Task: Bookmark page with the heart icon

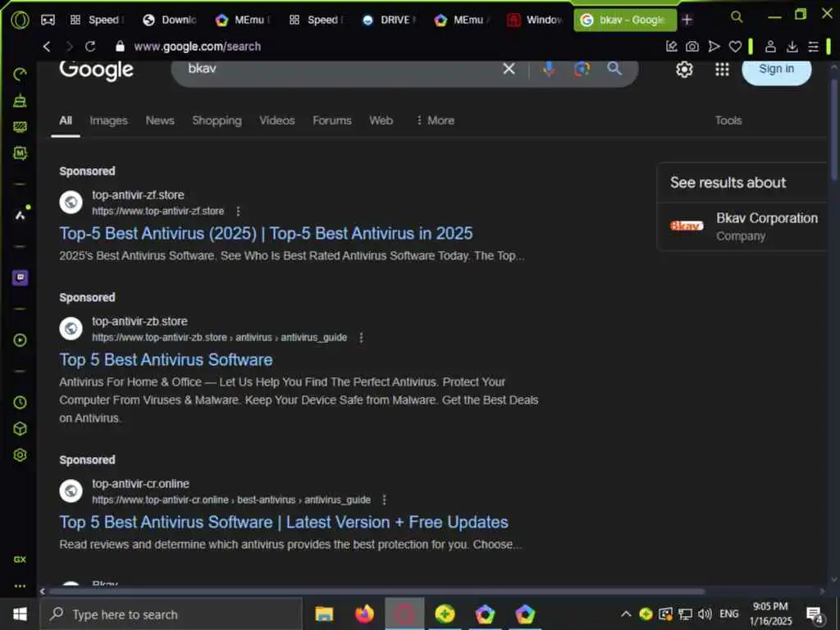Action: pos(735,47)
